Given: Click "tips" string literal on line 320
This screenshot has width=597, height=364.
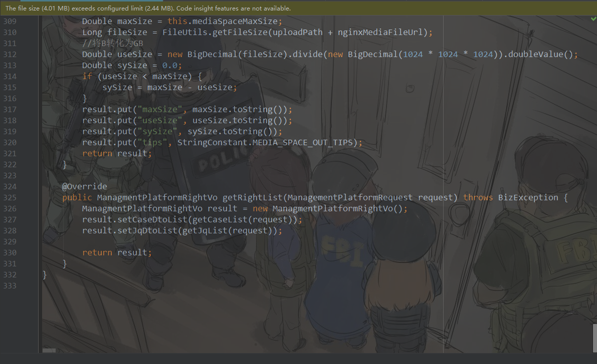Looking at the screenshot, I should (x=152, y=143).
